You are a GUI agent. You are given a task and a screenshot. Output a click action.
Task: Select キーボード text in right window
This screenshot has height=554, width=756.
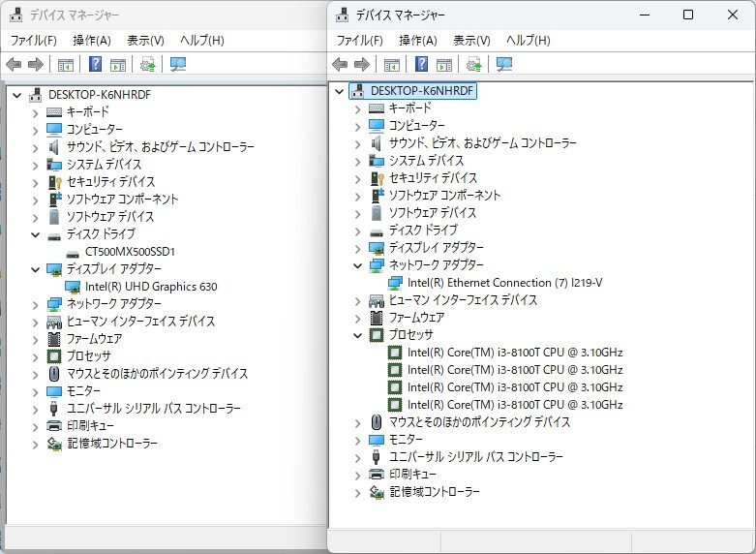pos(409,108)
